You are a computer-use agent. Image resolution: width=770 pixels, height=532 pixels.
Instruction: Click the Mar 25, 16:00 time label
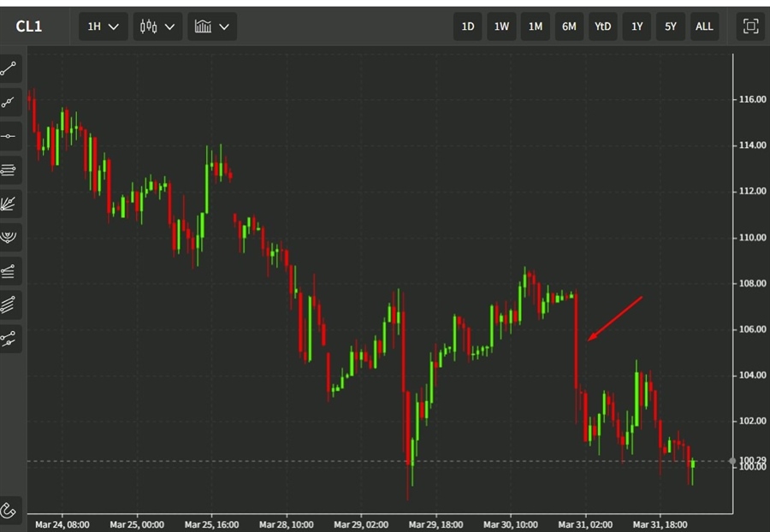pos(211,524)
